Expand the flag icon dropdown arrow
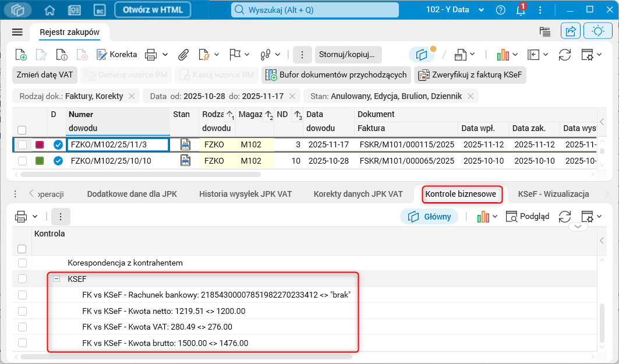 pos(247,55)
